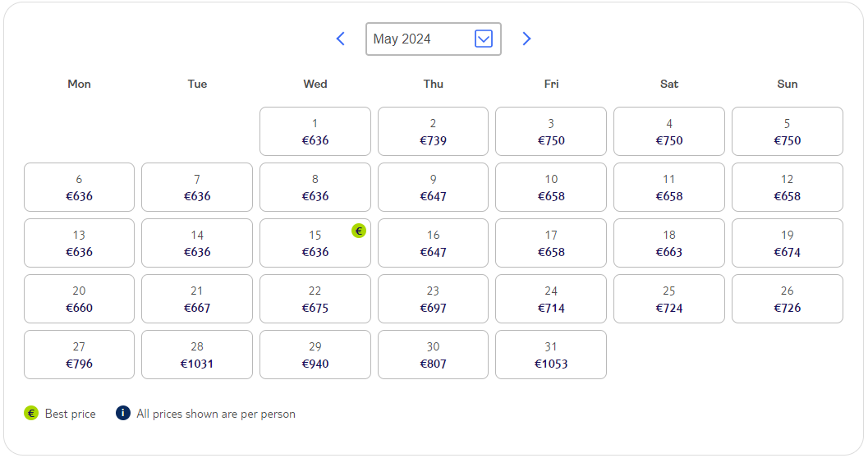Pick May 23 priced at €697
868x458 pixels.
click(x=433, y=300)
